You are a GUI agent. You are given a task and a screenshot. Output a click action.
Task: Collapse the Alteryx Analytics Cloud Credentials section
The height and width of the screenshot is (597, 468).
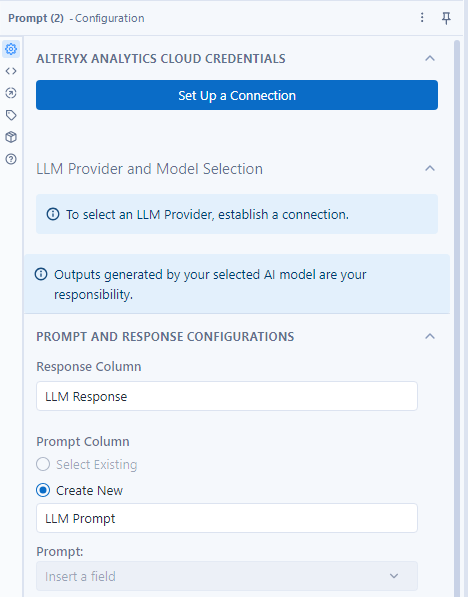[430, 58]
